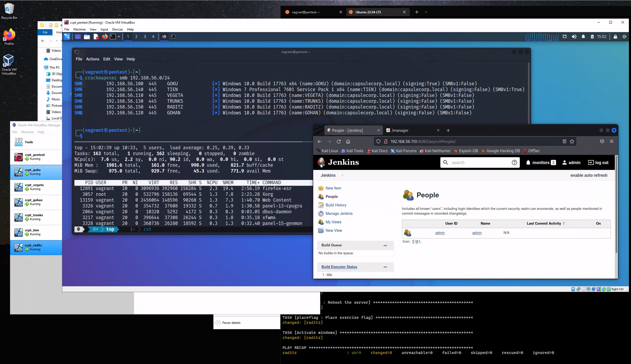This screenshot has height=364, width=631.
Task: Launch Firefox from the Kali panel
Action: pos(105,37)
